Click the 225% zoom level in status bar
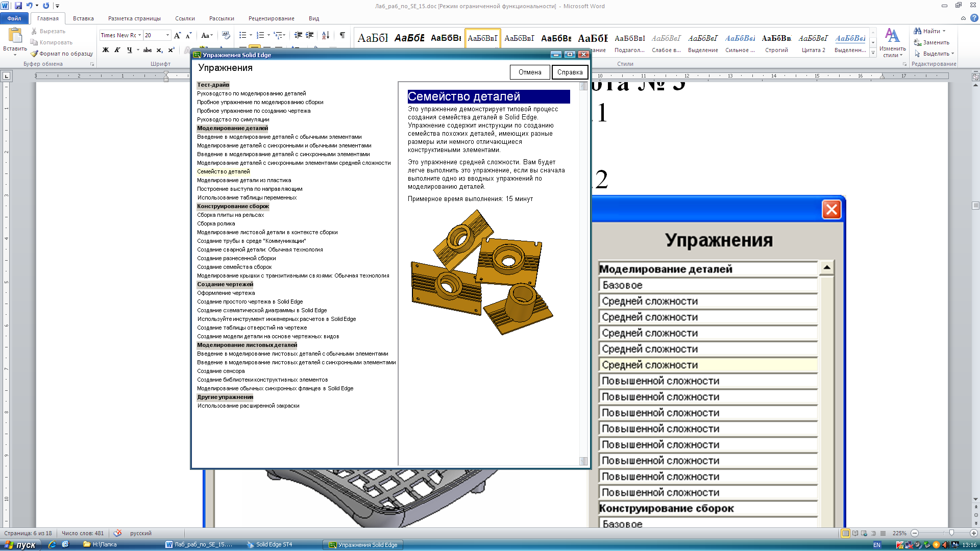Screen dimensions: 980x551 click(899, 533)
